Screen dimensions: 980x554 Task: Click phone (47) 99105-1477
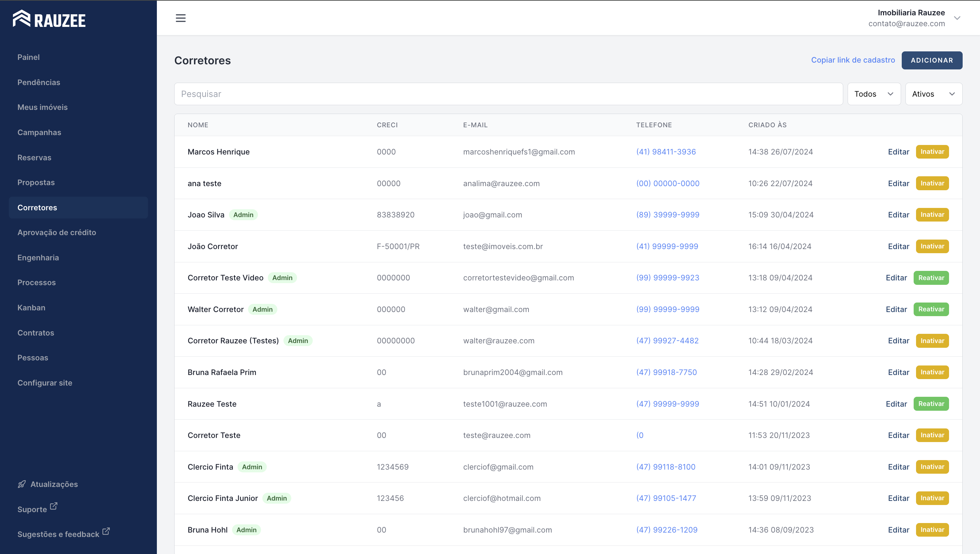[x=666, y=498]
